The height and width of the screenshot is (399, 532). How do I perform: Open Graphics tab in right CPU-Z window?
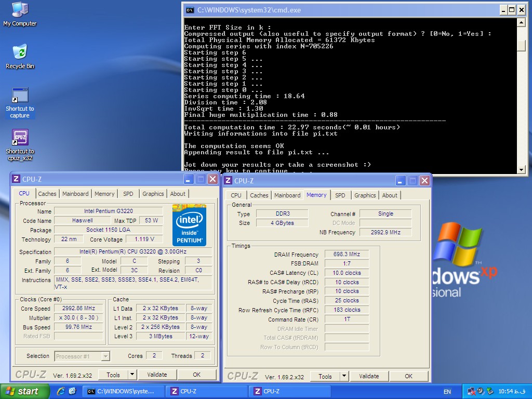coord(365,195)
